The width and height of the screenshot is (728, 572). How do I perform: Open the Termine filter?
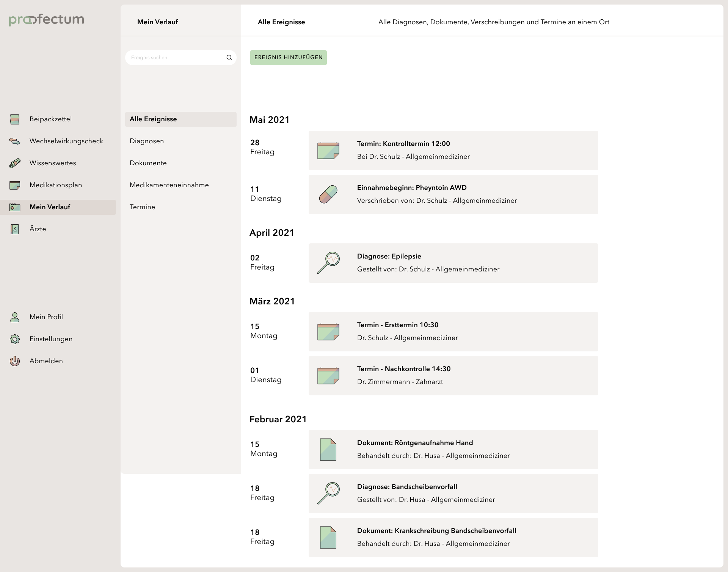point(143,207)
